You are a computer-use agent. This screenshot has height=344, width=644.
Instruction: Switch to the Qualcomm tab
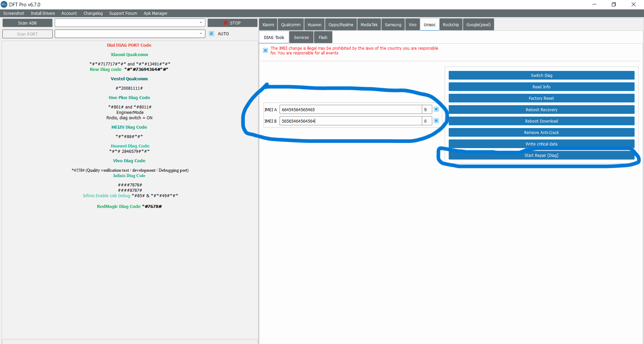click(x=291, y=25)
